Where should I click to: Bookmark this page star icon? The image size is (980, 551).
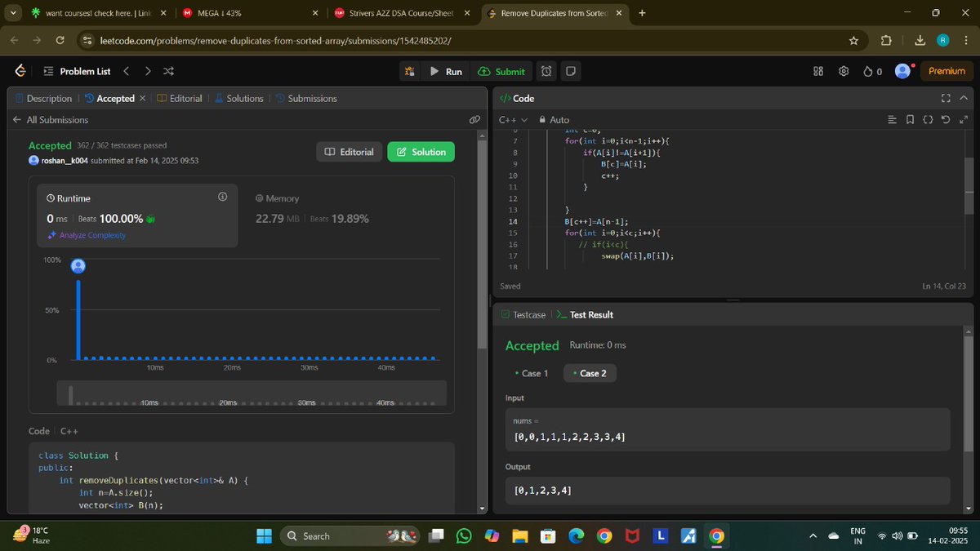coord(853,40)
